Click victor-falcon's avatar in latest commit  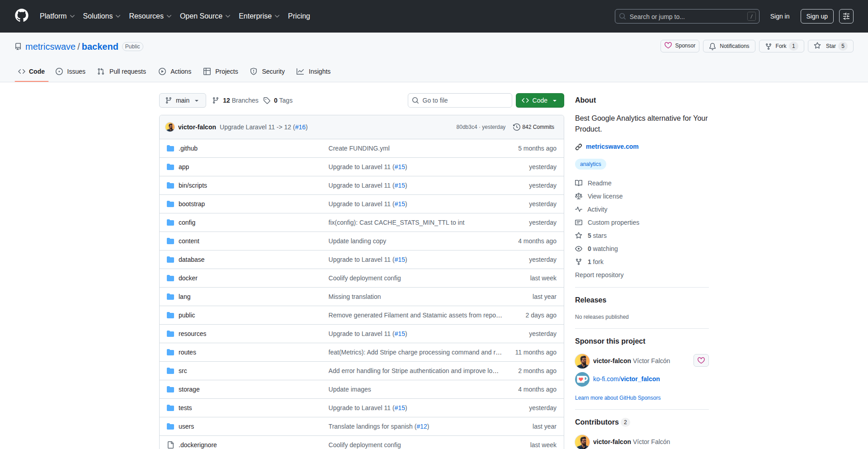tap(170, 127)
